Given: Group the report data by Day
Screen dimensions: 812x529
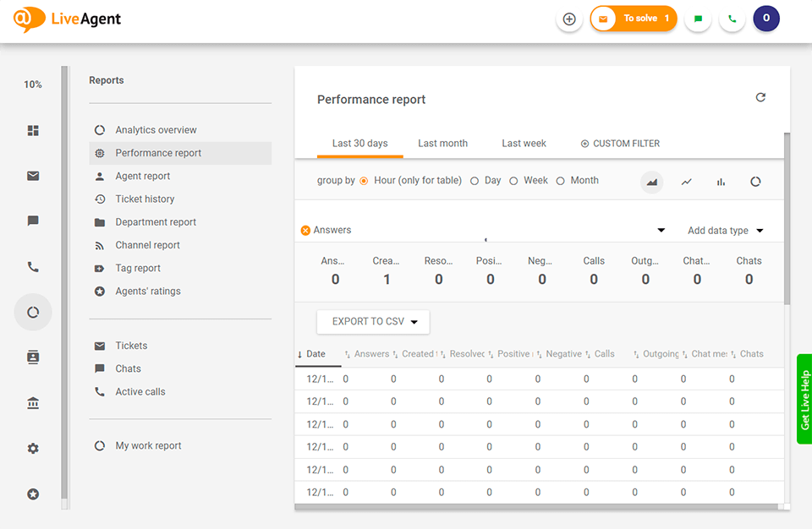Looking at the screenshot, I should click(x=475, y=180).
